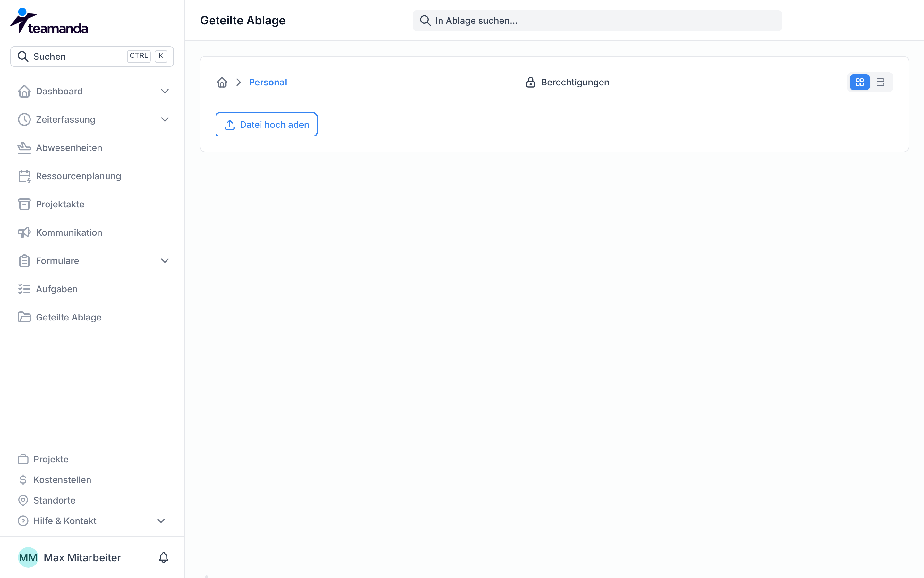Click the Abwesenheiten plane icon
924x578 pixels.
(24, 148)
